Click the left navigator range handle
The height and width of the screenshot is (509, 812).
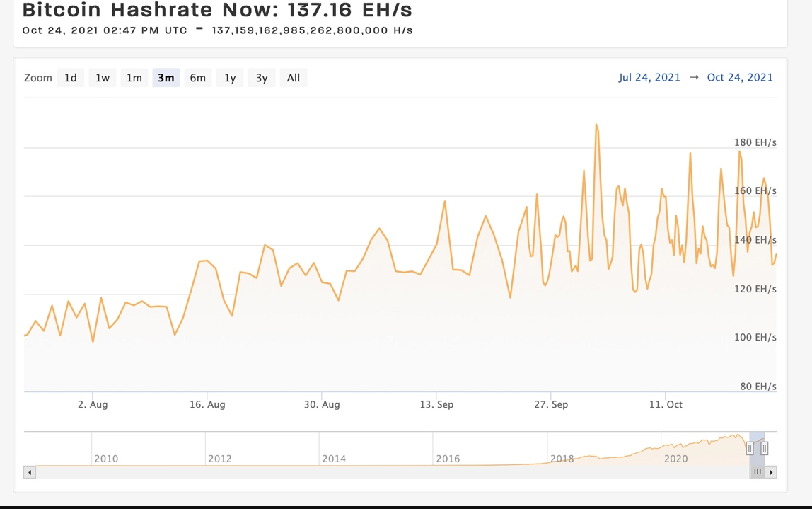749,448
